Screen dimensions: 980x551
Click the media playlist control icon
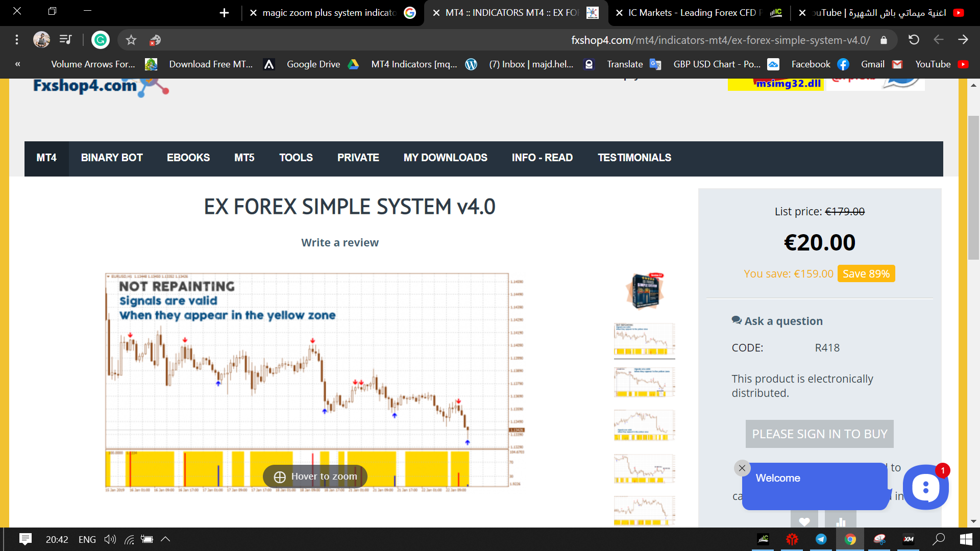(x=65, y=40)
